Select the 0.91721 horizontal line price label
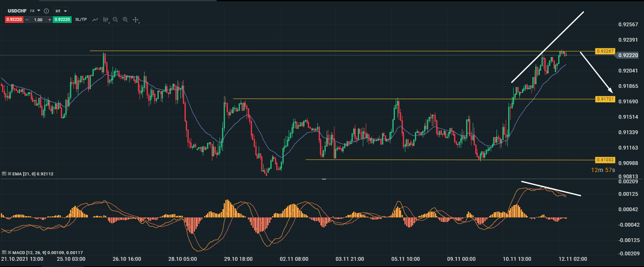The height and width of the screenshot is (267, 644). [605, 99]
